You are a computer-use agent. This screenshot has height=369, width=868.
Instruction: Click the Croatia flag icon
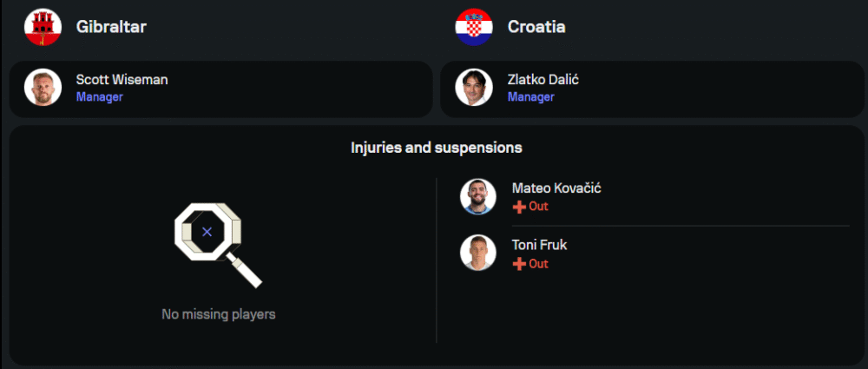pyautogui.click(x=474, y=27)
